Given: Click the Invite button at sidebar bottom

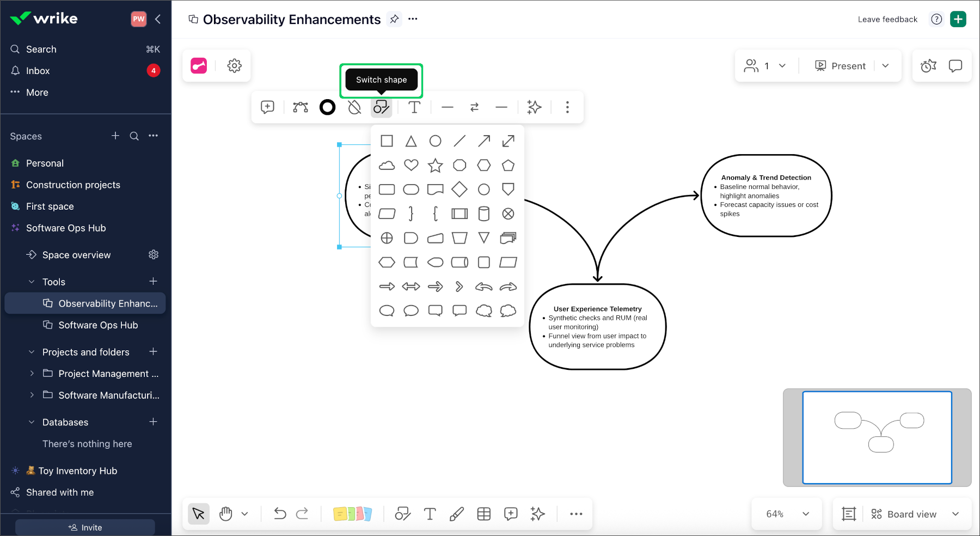Looking at the screenshot, I should 84,527.
